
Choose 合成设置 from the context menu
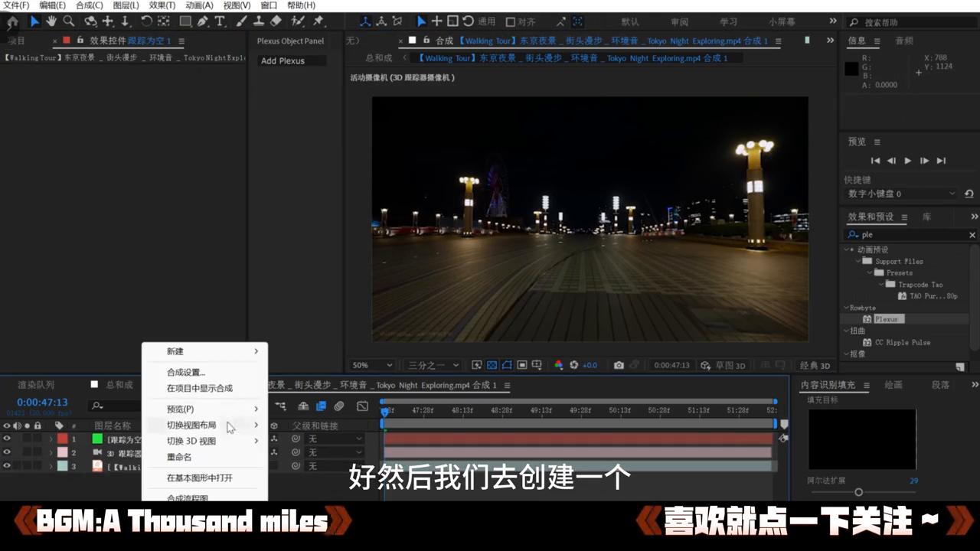click(x=185, y=372)
